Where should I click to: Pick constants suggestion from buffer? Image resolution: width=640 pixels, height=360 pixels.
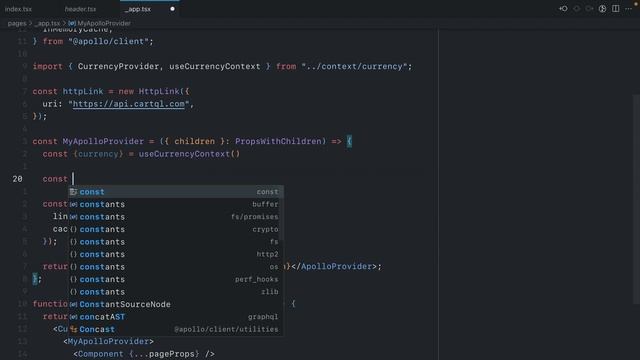point(176,204)
